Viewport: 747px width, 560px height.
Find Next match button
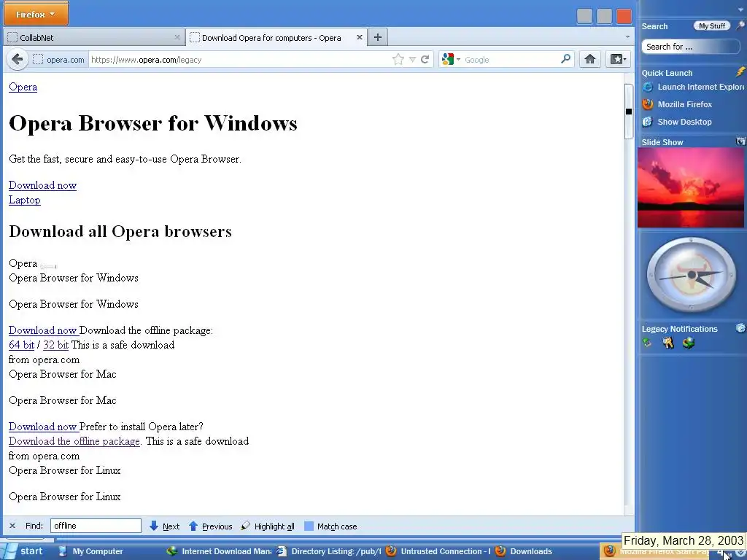[164, 526]
